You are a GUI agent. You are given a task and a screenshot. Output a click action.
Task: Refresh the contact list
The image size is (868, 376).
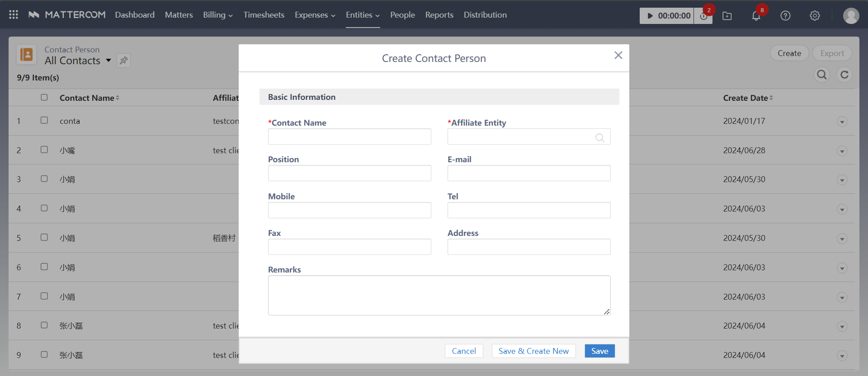pyautogui.click(x=844, y=75)
